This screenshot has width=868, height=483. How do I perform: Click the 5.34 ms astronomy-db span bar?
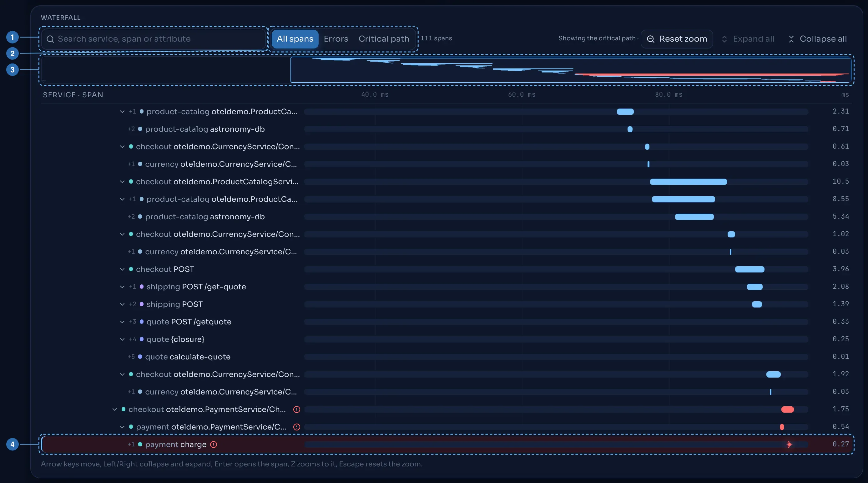[694, 217]
